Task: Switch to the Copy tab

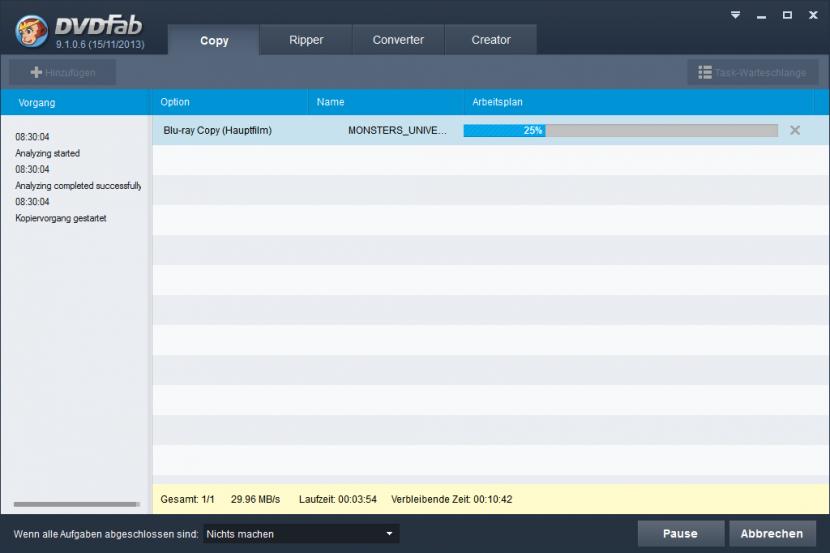Action: 214,41
